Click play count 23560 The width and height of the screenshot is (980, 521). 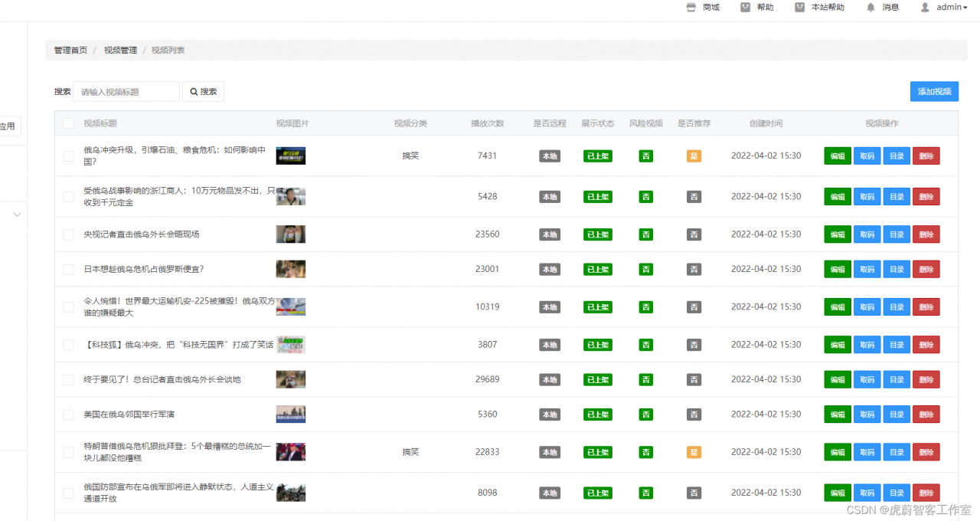tap(488, 234)
